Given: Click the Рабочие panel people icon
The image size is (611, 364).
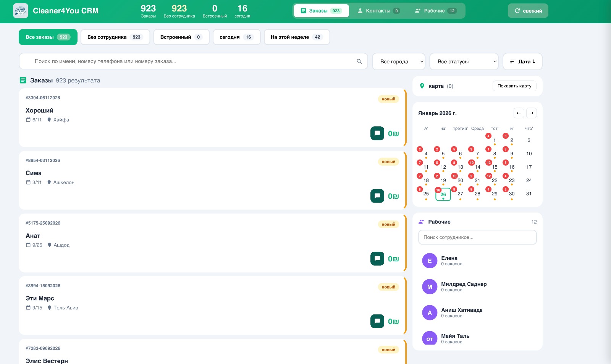Looking at the screenshot, I should pos(421,222).
